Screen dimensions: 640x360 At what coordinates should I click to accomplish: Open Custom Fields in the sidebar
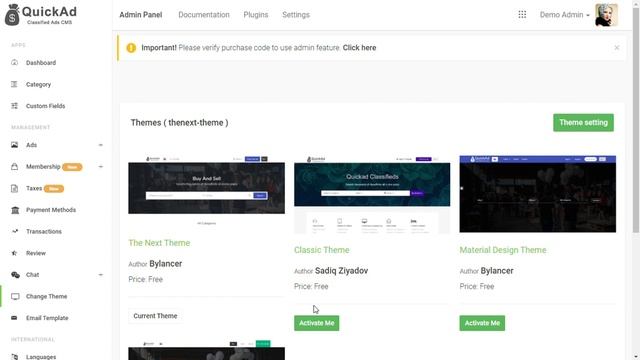pyautogui.click(x=45, y=106)
